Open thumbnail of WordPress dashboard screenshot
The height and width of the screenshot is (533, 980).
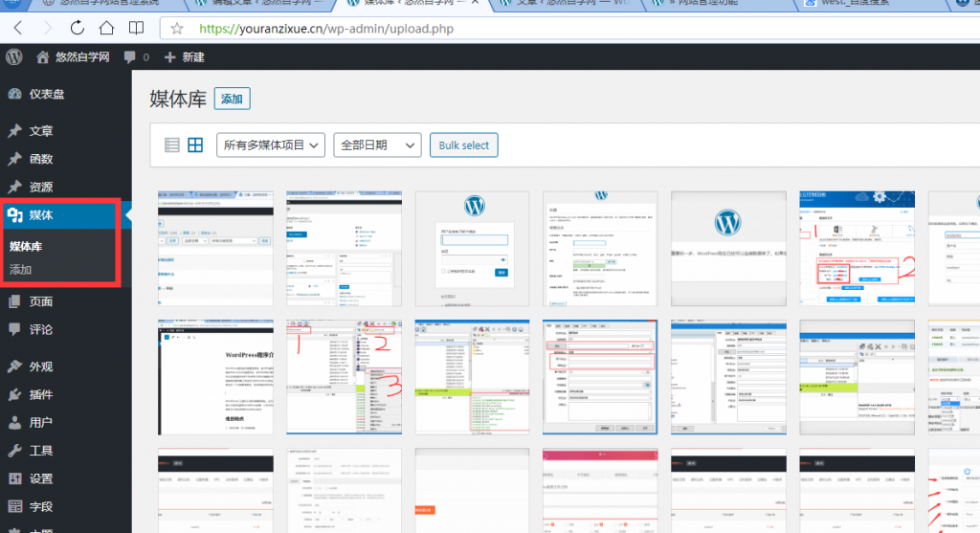[344, 249]
